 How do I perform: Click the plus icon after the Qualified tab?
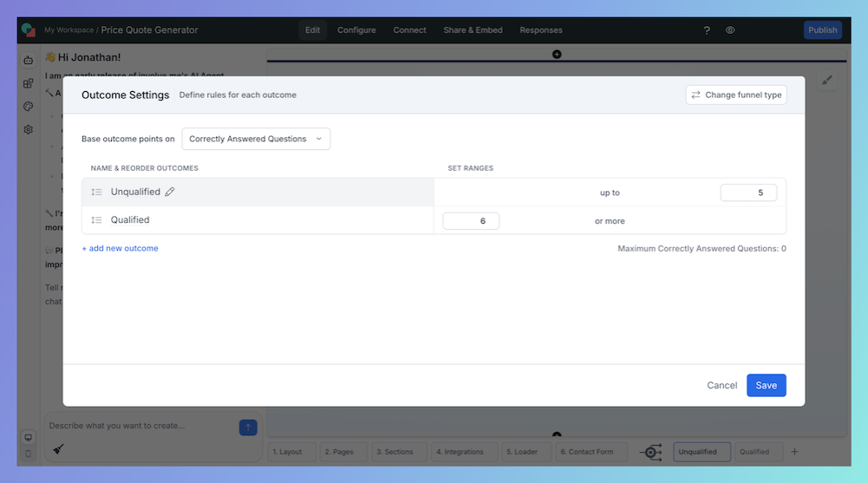click(x=794, y=452)
